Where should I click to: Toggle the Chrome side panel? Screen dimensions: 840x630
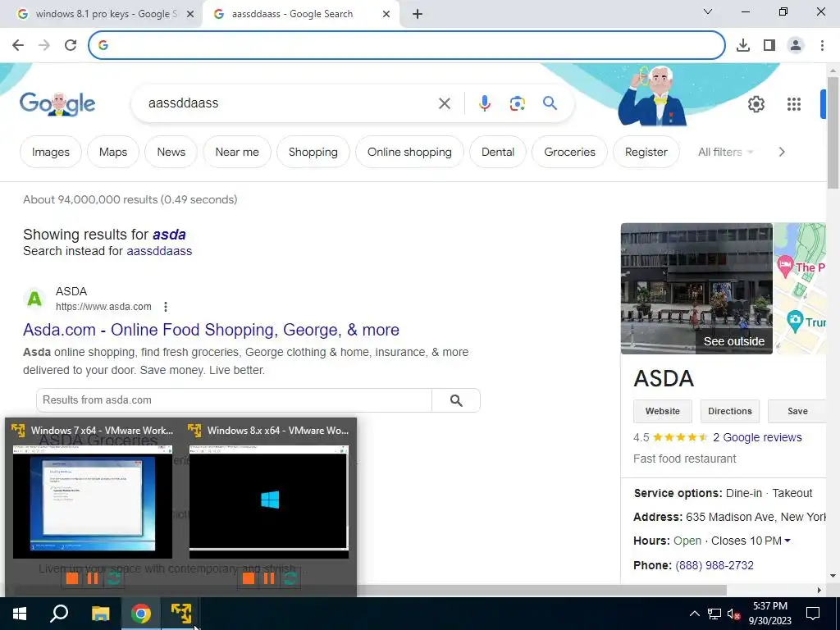(769, 45)
